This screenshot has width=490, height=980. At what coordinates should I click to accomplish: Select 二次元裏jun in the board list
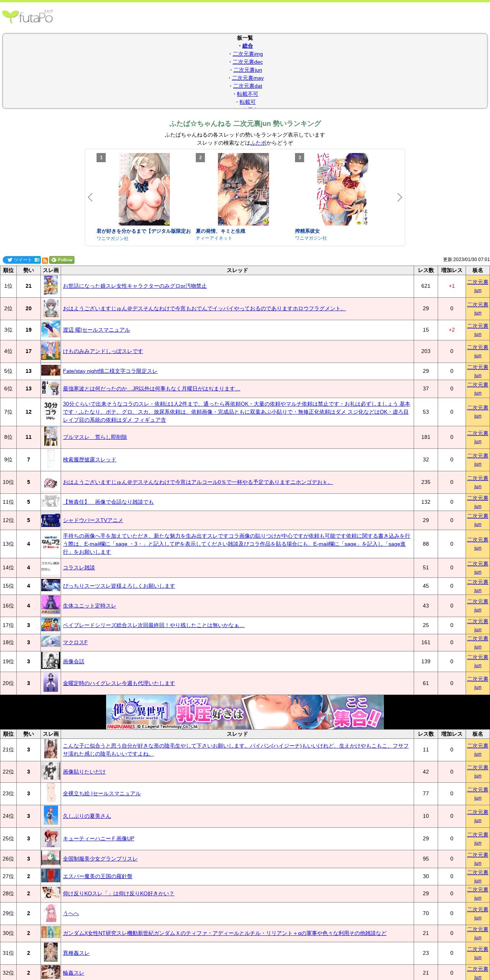click(248, 70)
